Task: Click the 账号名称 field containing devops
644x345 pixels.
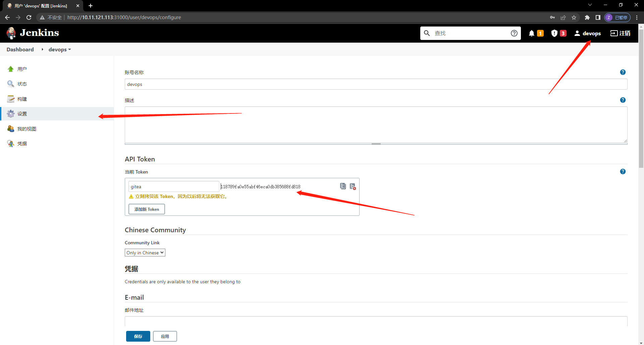Action: [376, 84]
